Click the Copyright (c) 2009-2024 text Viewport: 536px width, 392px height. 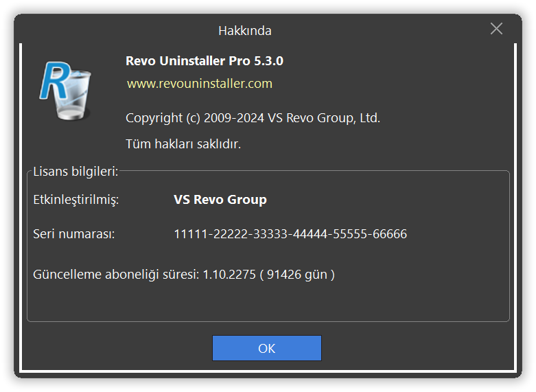point(253,118)
